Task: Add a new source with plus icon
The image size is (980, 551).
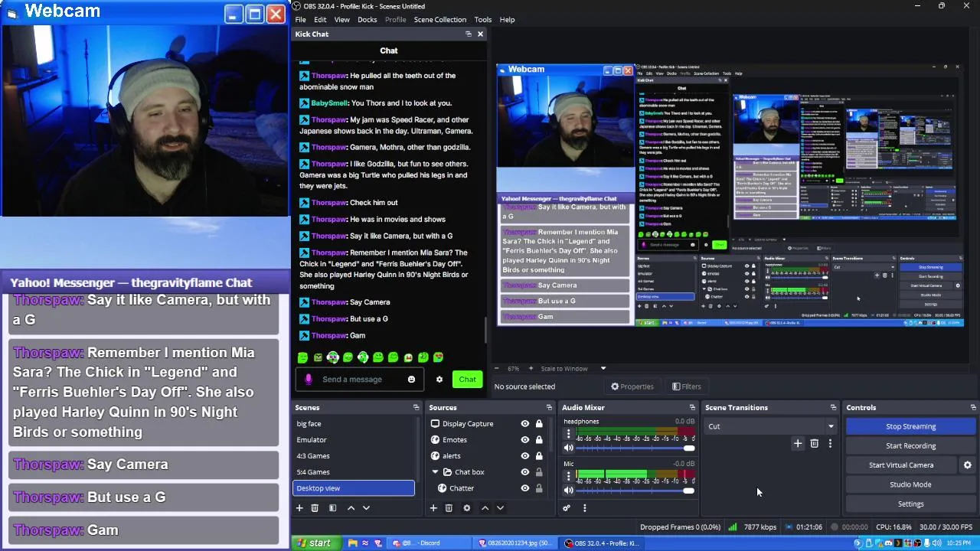Action: (433, 508)
